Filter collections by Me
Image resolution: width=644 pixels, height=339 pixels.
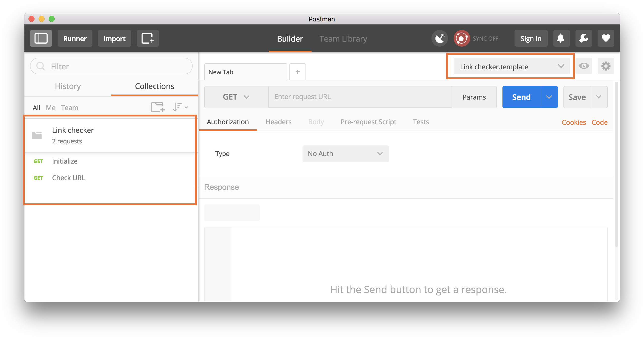(51, 108)
